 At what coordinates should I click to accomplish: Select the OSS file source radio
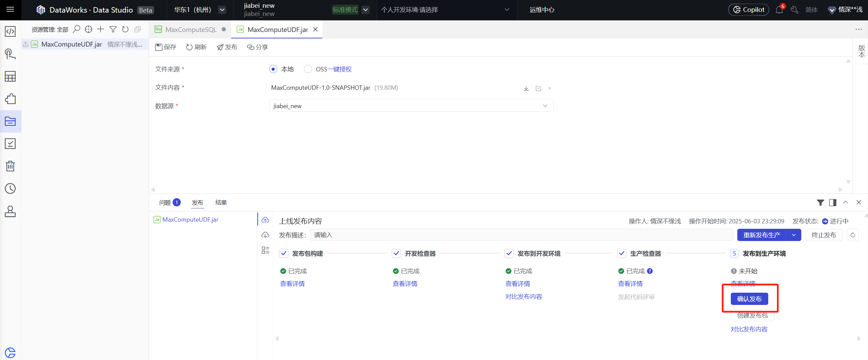[308, 69]
